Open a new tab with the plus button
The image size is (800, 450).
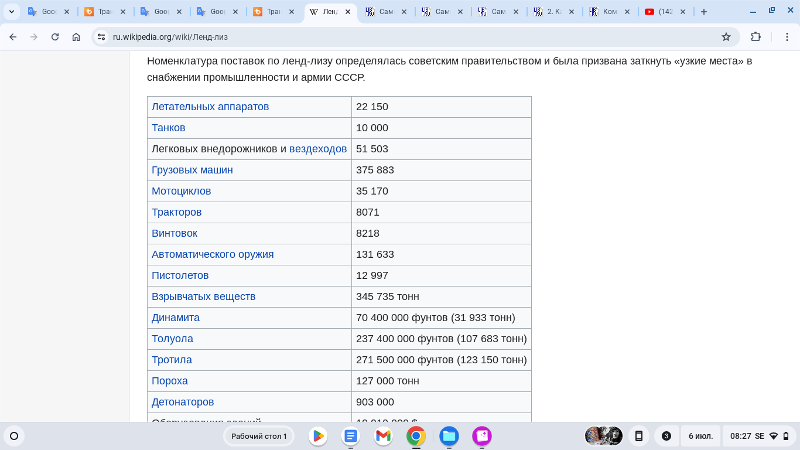point(704,12)
